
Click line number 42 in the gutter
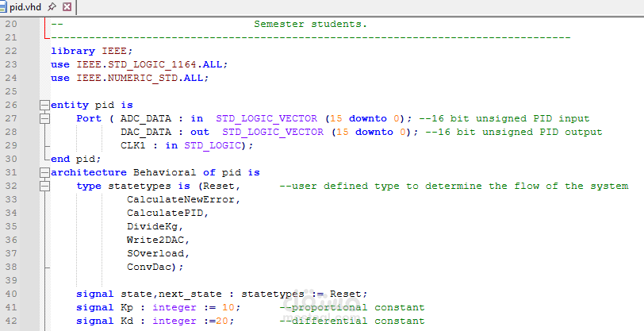11,321
